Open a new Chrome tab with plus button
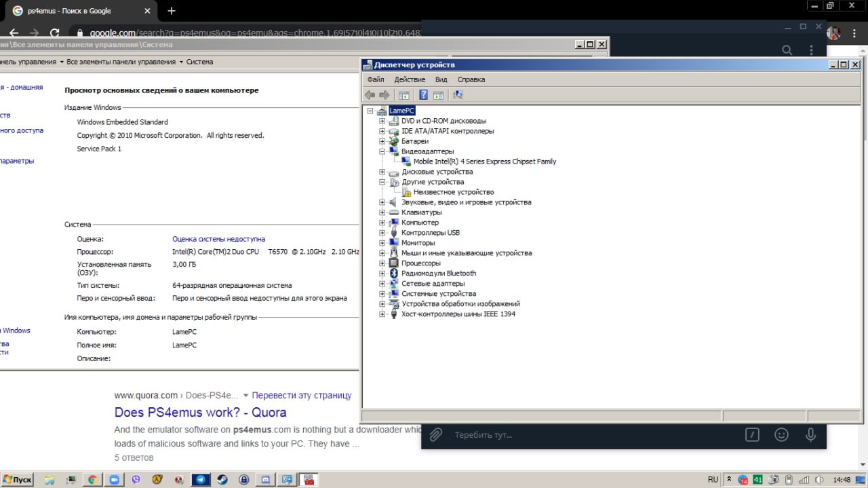Image resolution: width=868 pixels, height=488 pixels. tap(172, 11)
